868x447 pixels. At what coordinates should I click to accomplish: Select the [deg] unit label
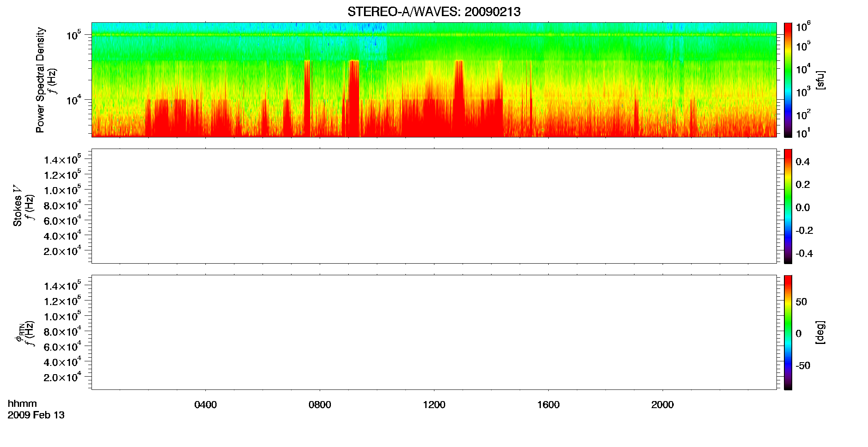(820, 332)
